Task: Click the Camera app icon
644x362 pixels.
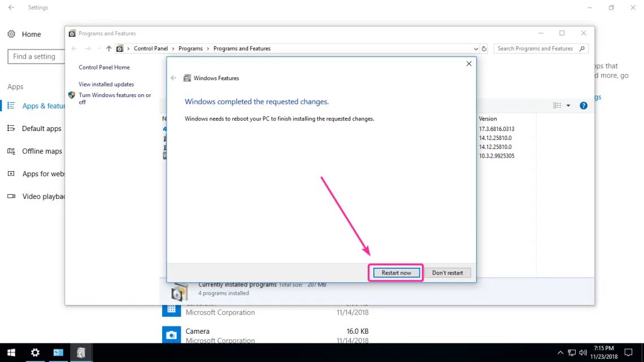Action: [171, 334]
